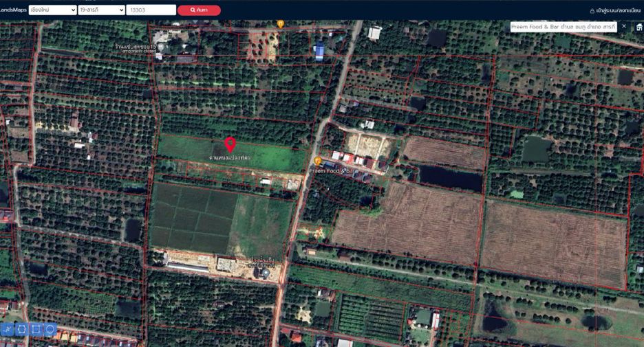Open the login/register link

[x=618, y=11]
